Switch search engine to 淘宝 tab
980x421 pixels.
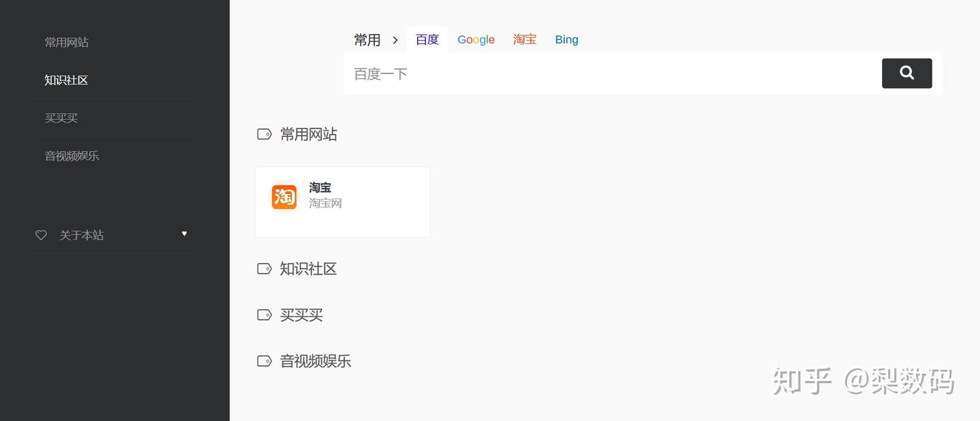click(525, 39)
